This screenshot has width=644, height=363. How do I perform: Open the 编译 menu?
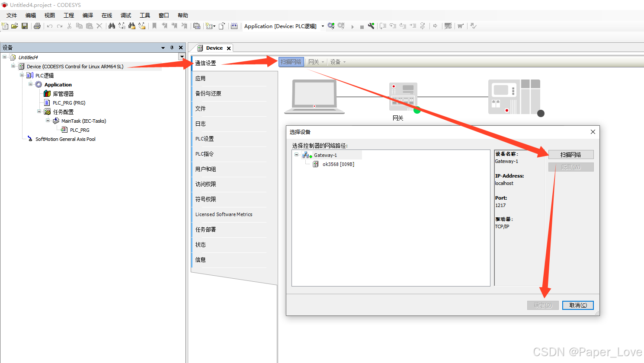tap(88, 16)
